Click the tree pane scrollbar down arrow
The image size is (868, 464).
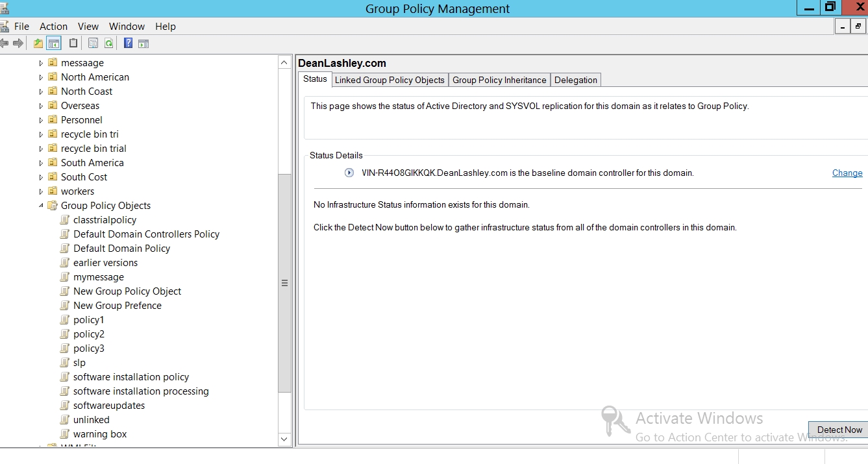pos(284,439)
